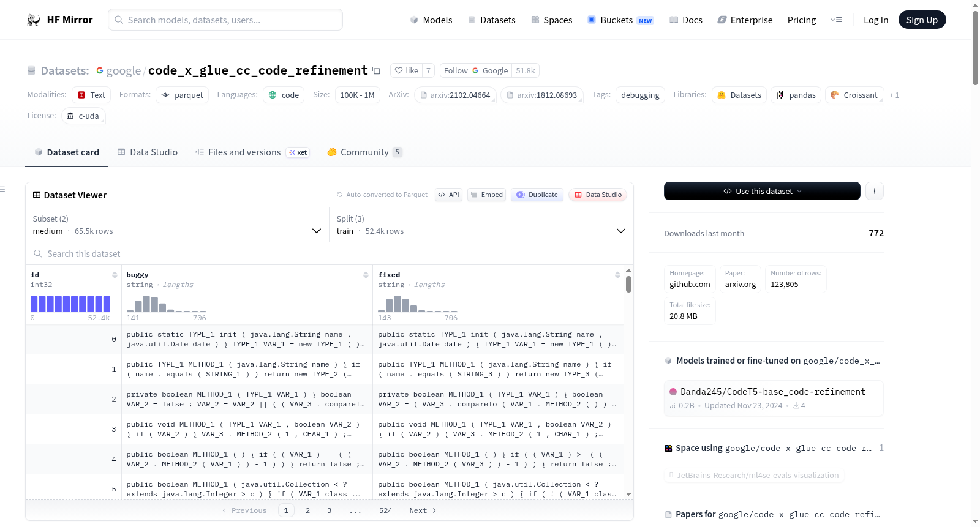This screenshot has width=980, height=527.
Task: Expand the Use this dataset dropdown
Action: pyautogui.click(x=762, y=191)
